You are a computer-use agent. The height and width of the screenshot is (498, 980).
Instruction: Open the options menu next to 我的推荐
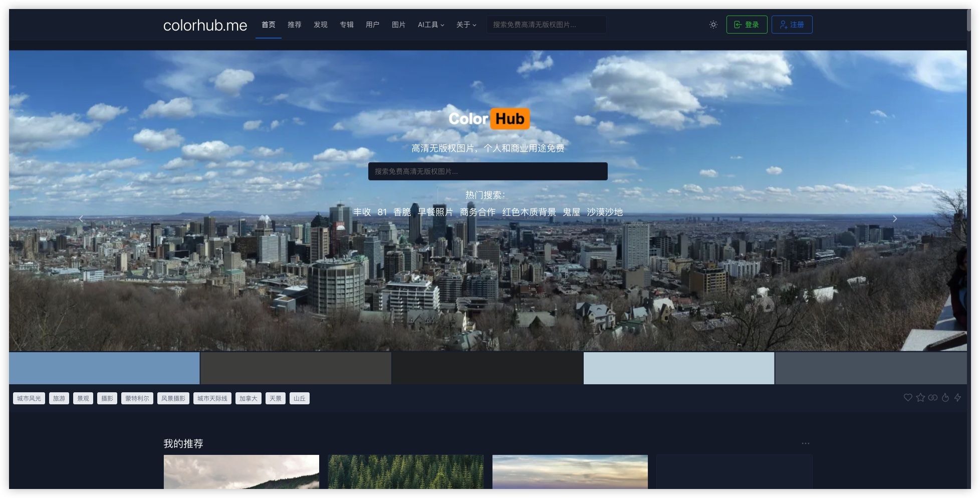click(x=805, y=443)
